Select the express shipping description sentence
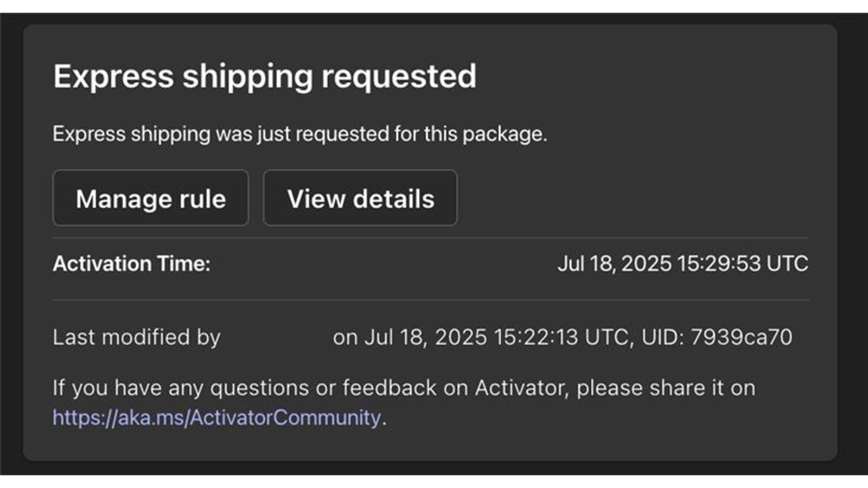The width and height of the screenshot is (868, 488). [x=300, y=133]
